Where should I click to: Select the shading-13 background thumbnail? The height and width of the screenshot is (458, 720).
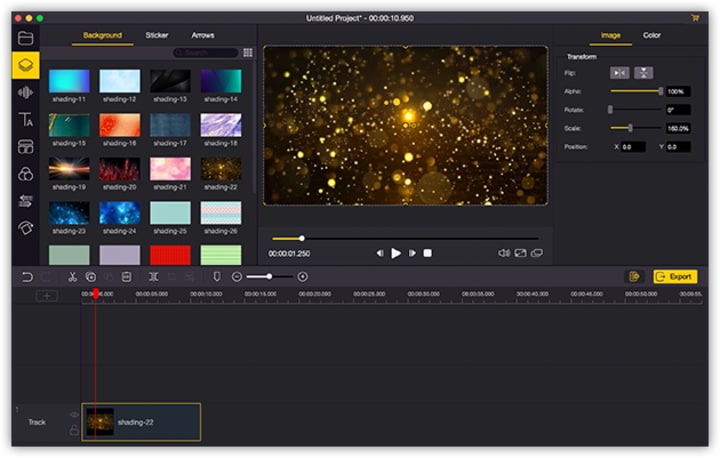170,81
